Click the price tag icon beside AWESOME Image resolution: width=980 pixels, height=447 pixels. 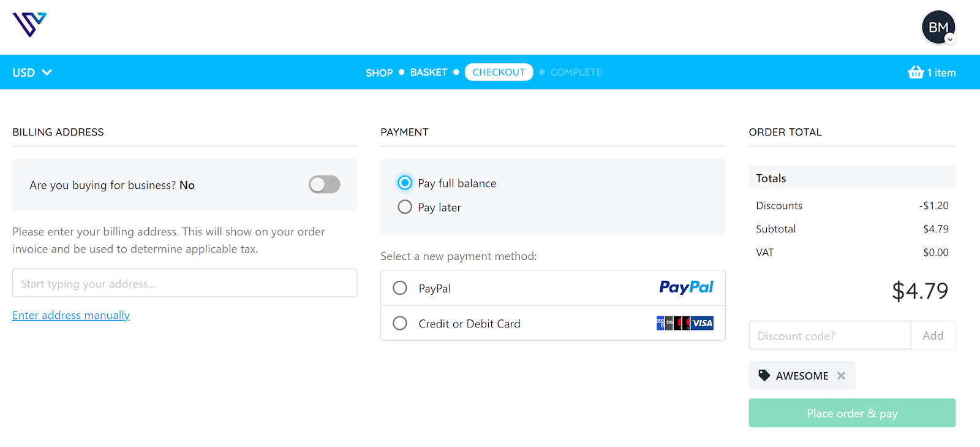click(764, 375)
